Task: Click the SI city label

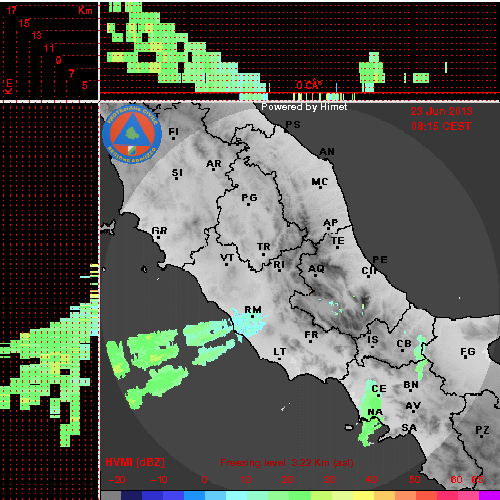Action: (177, 173)
